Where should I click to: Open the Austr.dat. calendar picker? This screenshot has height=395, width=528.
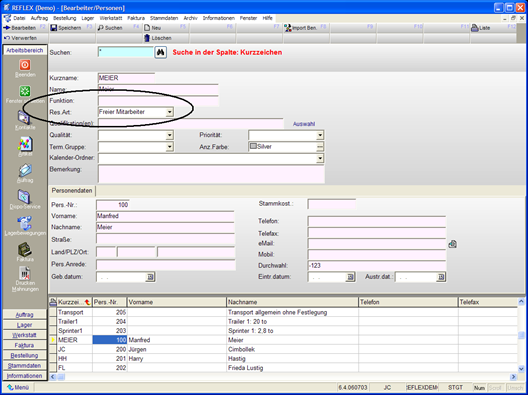point(441,277)
